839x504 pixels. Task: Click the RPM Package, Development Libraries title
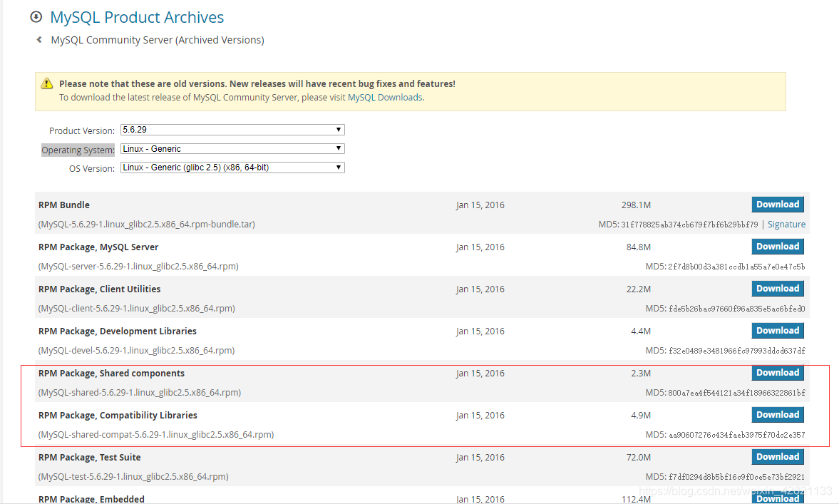pyautogui.click(x=117, y=331)
